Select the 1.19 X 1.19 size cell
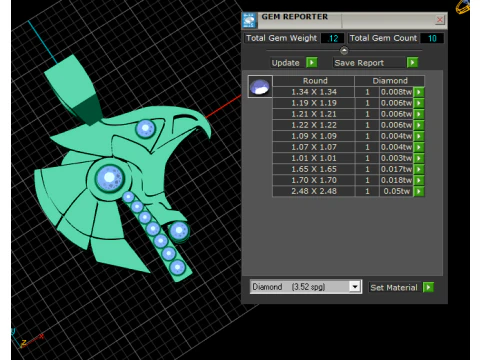480x360 pixels. (314, 103)
